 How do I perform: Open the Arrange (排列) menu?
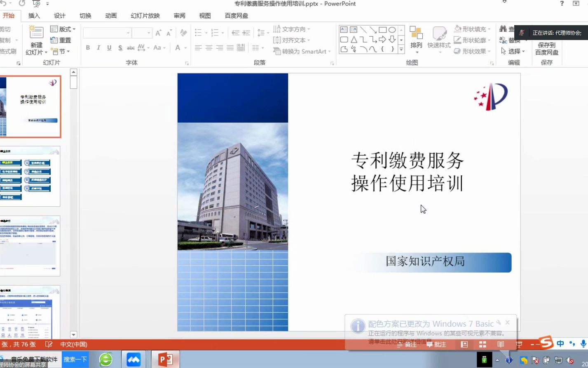[416, 40]
